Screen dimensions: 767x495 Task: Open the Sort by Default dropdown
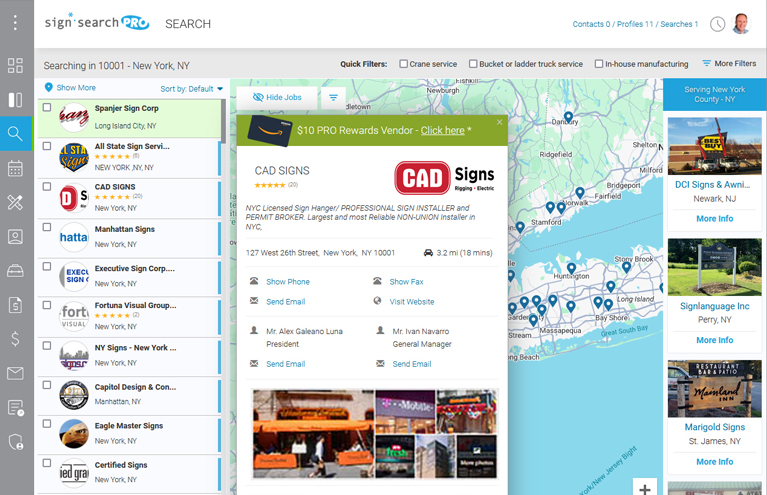(x=191, y=89)
